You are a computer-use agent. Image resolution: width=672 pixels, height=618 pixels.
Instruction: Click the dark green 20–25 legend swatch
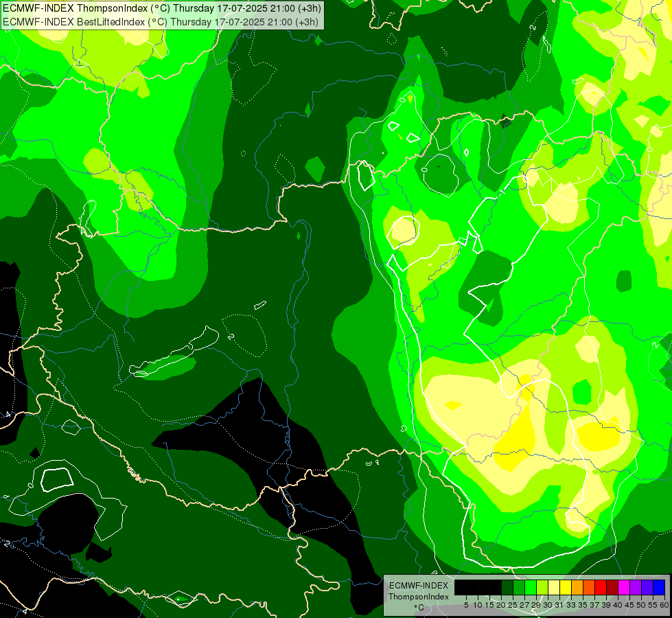(x=507, y=587)
